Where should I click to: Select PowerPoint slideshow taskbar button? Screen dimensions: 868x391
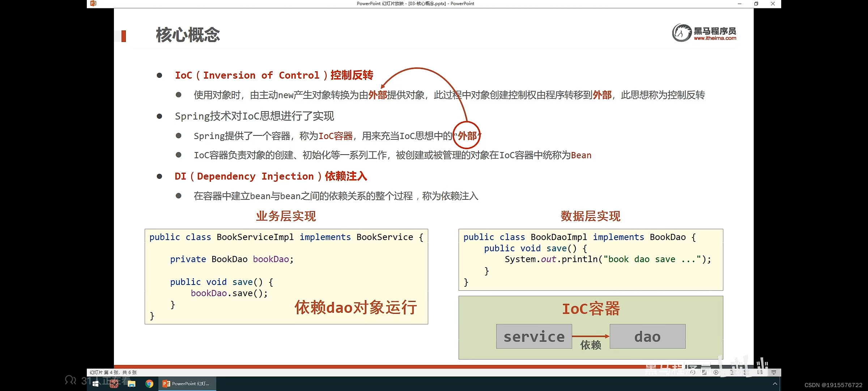(187, 384)
